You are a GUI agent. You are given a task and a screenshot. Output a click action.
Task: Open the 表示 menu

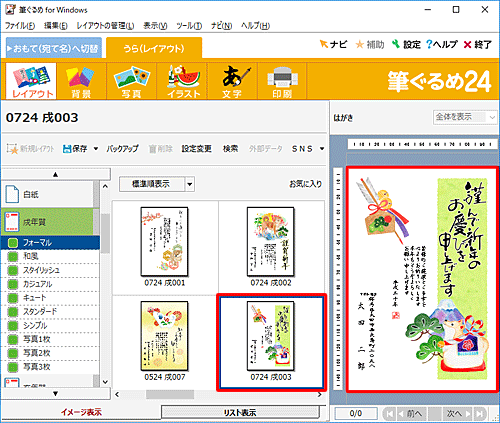pyautogui.click(x=155, y=26)
